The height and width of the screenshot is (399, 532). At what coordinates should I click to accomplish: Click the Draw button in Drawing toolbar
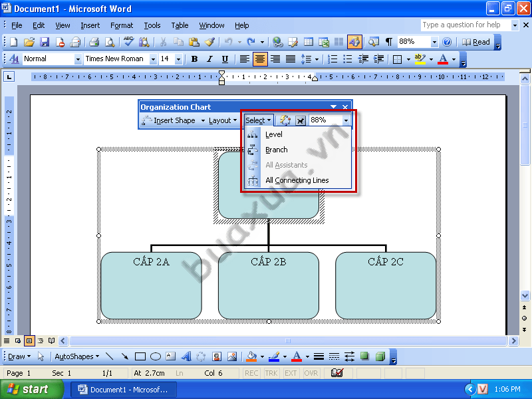tap(19, 356)
